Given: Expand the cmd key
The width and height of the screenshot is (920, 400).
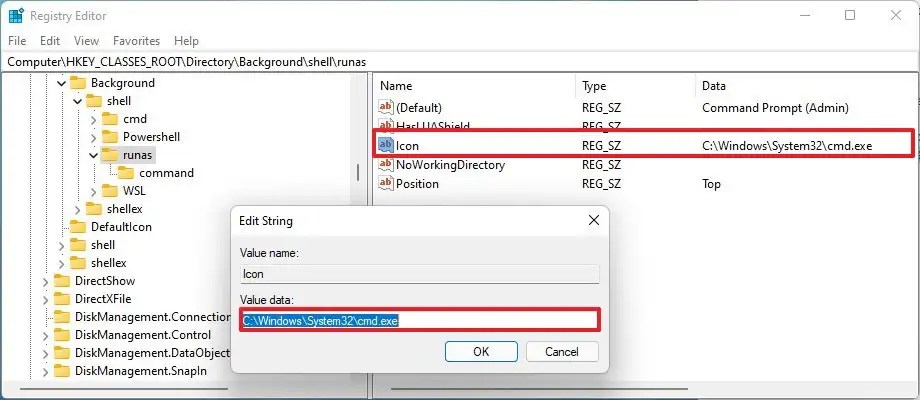Looking at the screenshot, I should coord(94,120).
